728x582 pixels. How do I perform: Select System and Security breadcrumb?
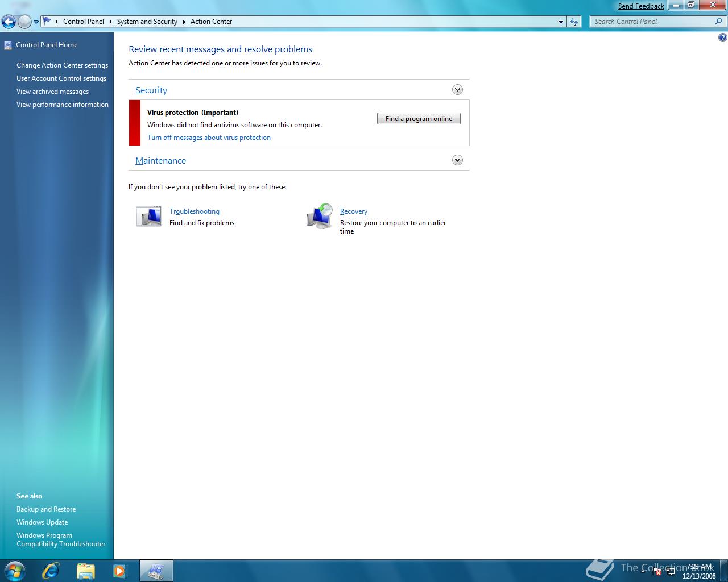click(147, 22)
